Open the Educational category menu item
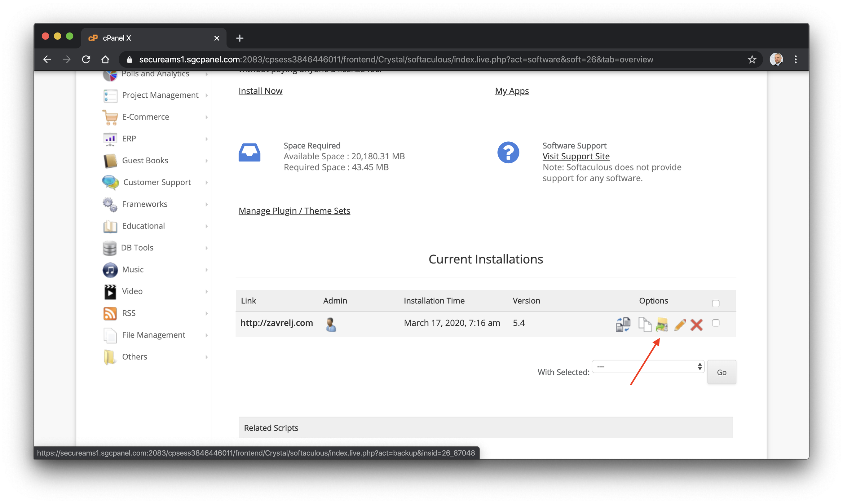Image resolution: width=843 pixels, height=504 pixels. [143, 226]
